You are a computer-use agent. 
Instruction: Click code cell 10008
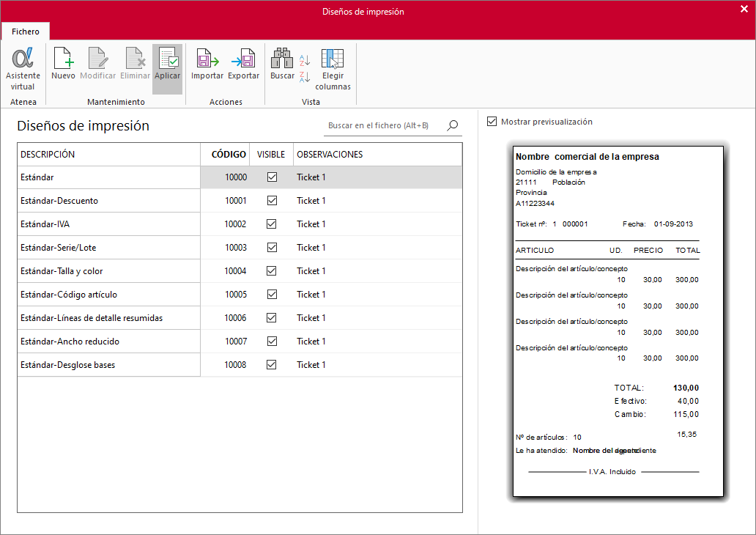click(225, 365)
